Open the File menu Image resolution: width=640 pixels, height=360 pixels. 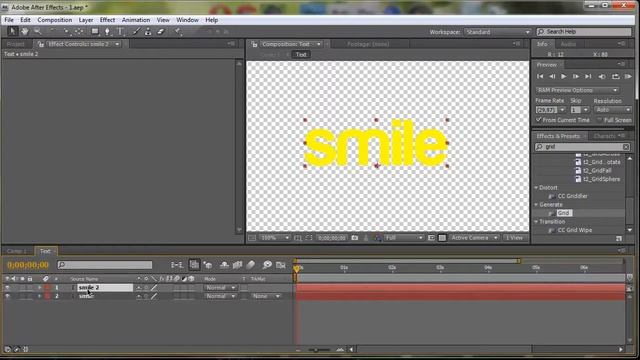9,20
